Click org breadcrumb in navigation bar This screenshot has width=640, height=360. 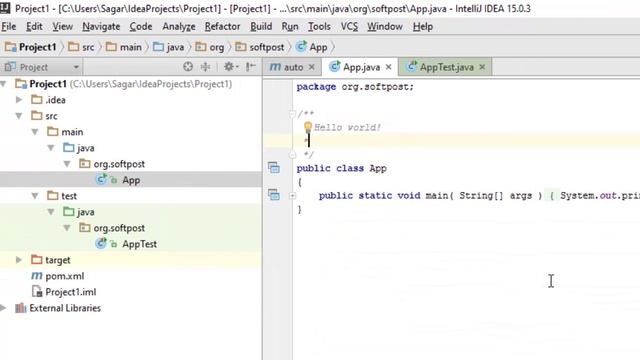(x=210, y=47)
